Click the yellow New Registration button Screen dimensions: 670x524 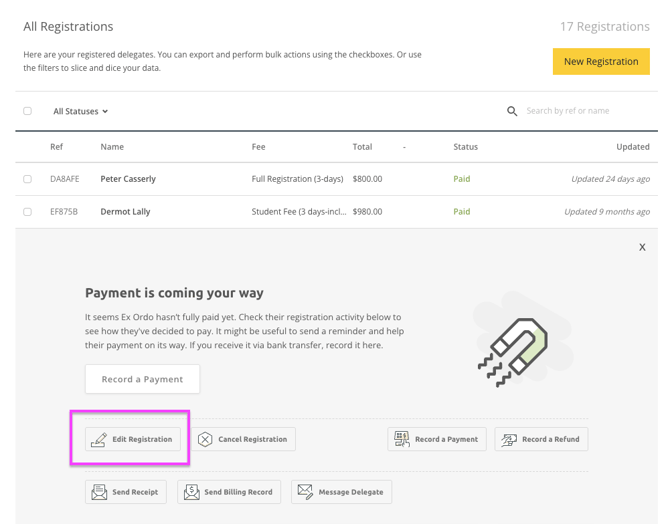coord(600,61)
